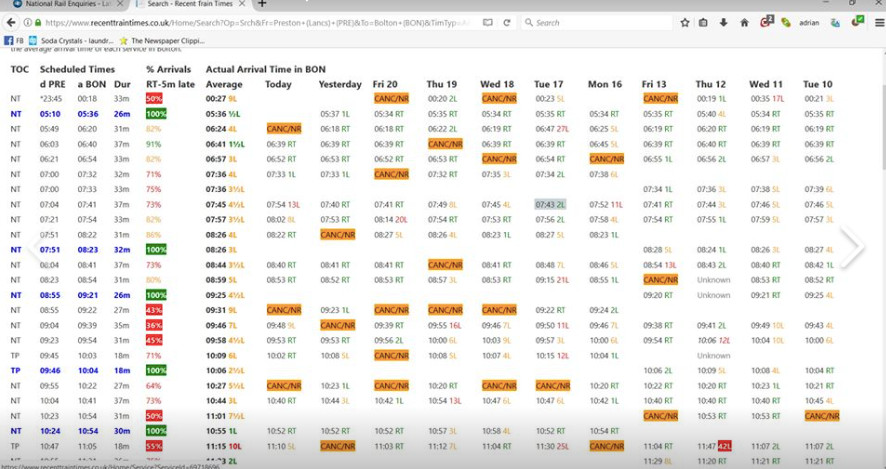The height and width of the screenshot is (469, 886).
Task: Click the right slideshow arrow overlay
Action: coord(852,248)
